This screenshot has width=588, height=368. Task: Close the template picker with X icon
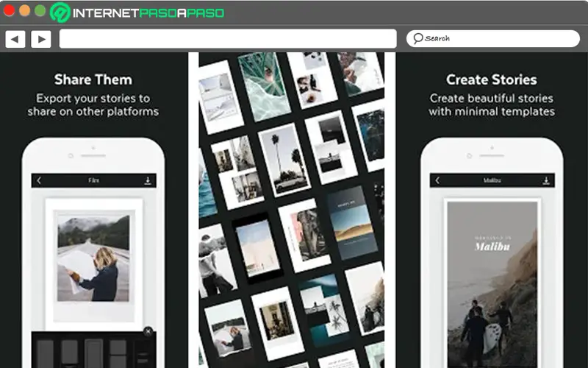[x=148, y=331]
